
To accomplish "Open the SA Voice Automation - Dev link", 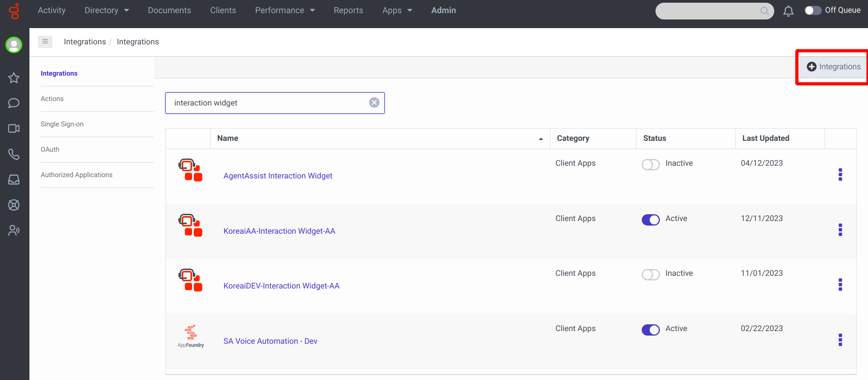I will point(270,341).
